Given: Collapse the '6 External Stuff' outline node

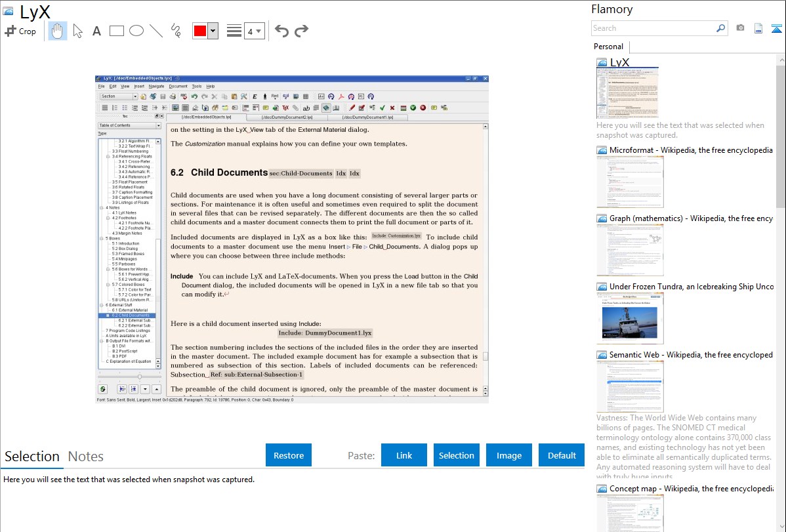Looking at the screenshot, I should pos(102,305).
